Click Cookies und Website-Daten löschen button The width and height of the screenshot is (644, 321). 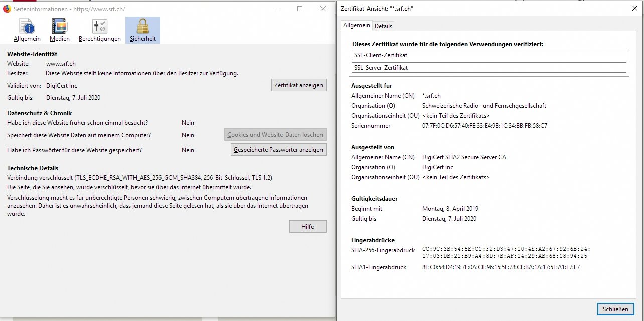[275, 135]
